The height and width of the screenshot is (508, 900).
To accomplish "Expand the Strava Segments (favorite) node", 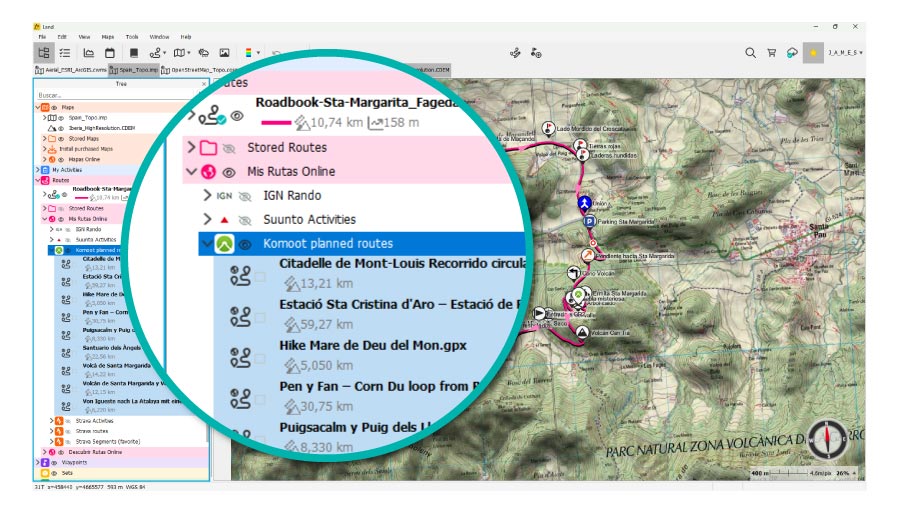I will 52,441.
